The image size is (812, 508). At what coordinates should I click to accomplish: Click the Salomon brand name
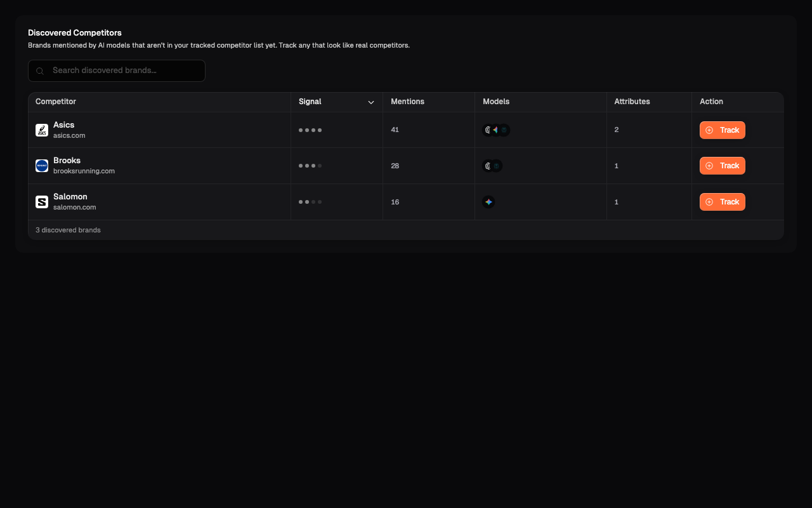70,197
